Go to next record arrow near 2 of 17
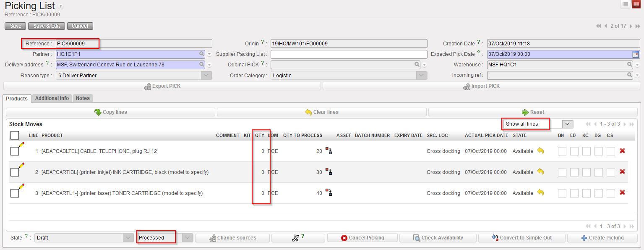This screenshot has height=250, width=644. (x=631, y=26)
